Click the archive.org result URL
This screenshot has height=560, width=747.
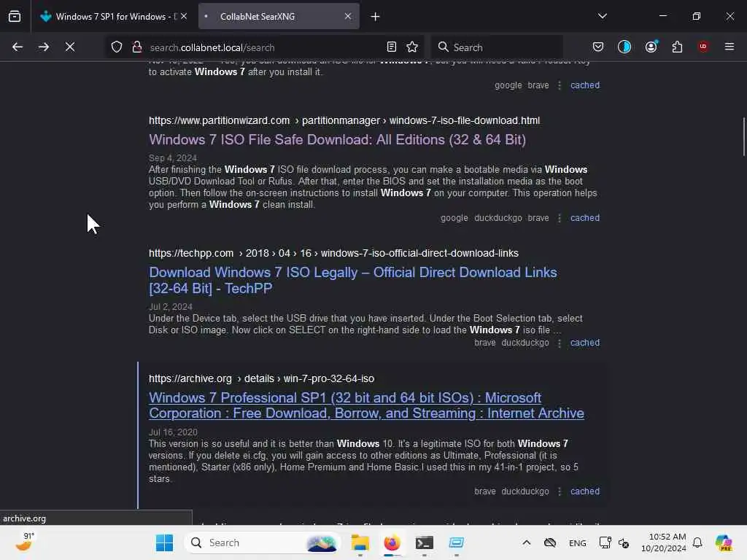point(261,378)
